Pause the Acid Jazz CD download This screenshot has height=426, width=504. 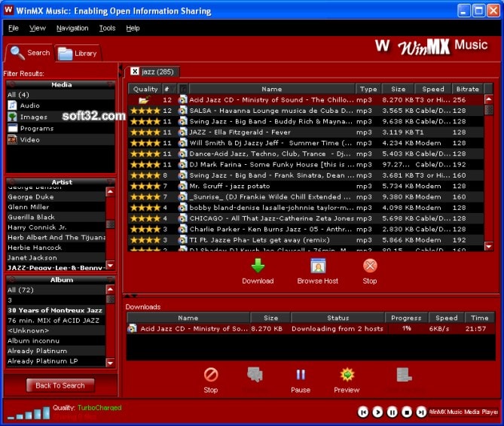pyautogui.click(x=301, y=380)
